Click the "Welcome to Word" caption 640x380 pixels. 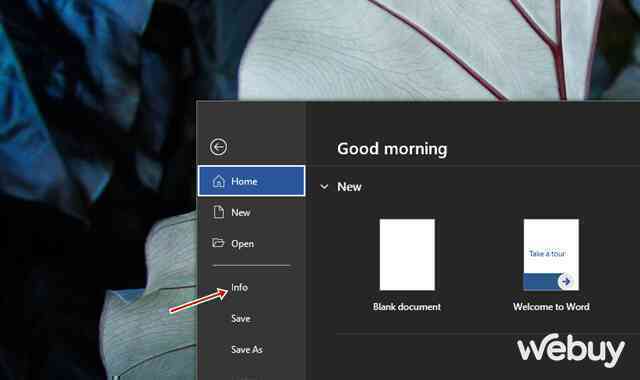(x=551, y=307)
